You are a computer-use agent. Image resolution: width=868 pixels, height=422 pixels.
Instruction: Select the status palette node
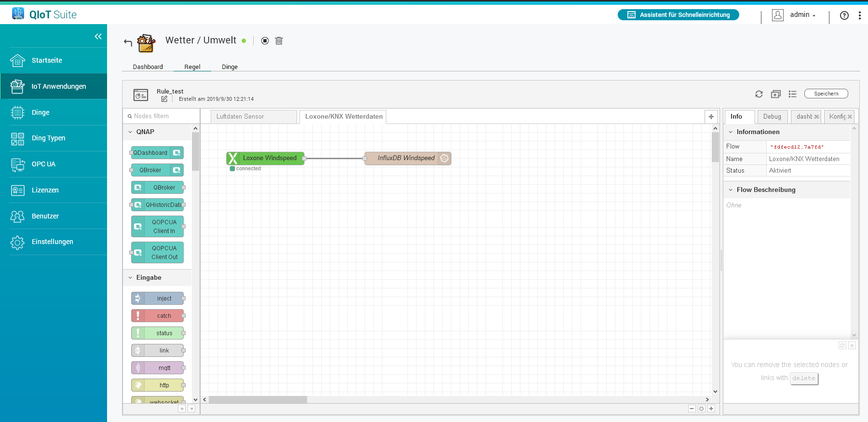157,333
